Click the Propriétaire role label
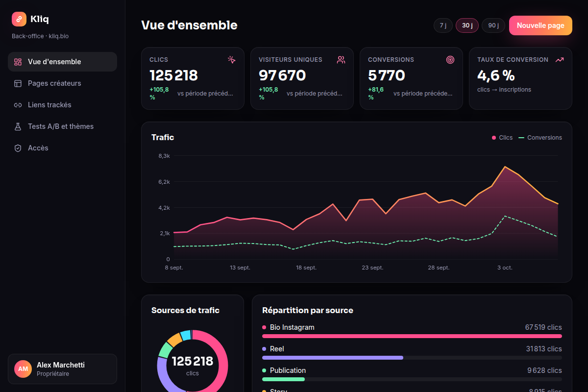The height and width of the screenshot is (392, 588). pyautogui.click(x=53, y=374)
